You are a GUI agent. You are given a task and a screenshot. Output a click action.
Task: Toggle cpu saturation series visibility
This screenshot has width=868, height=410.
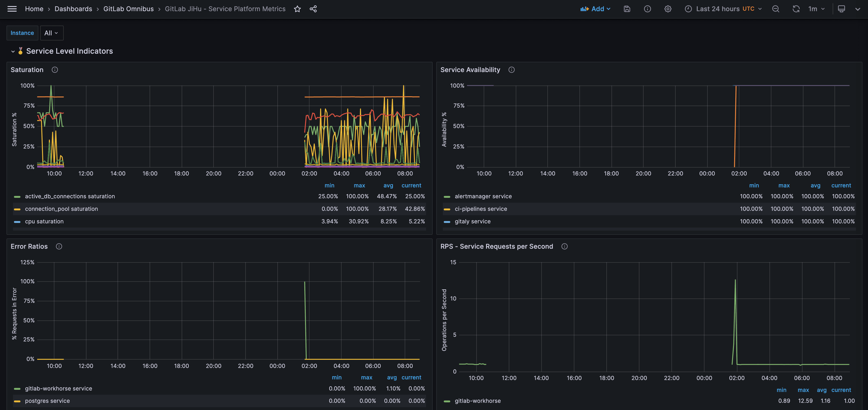[x=44, y=222]
